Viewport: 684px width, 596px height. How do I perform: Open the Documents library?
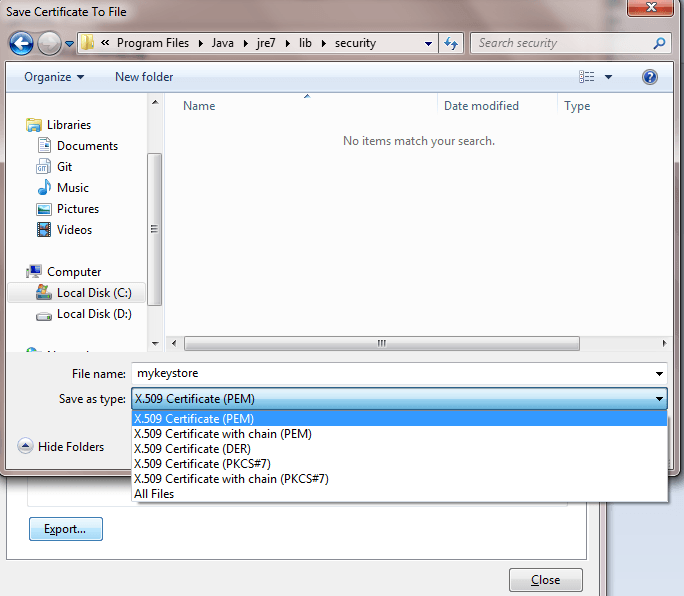point(87,146)
